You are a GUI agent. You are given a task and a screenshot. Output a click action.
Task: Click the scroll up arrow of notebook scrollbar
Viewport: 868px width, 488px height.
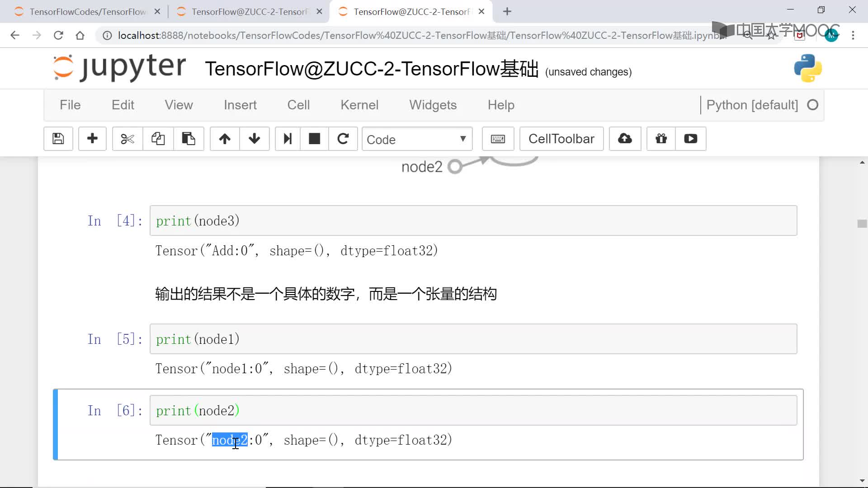[862, 162]
